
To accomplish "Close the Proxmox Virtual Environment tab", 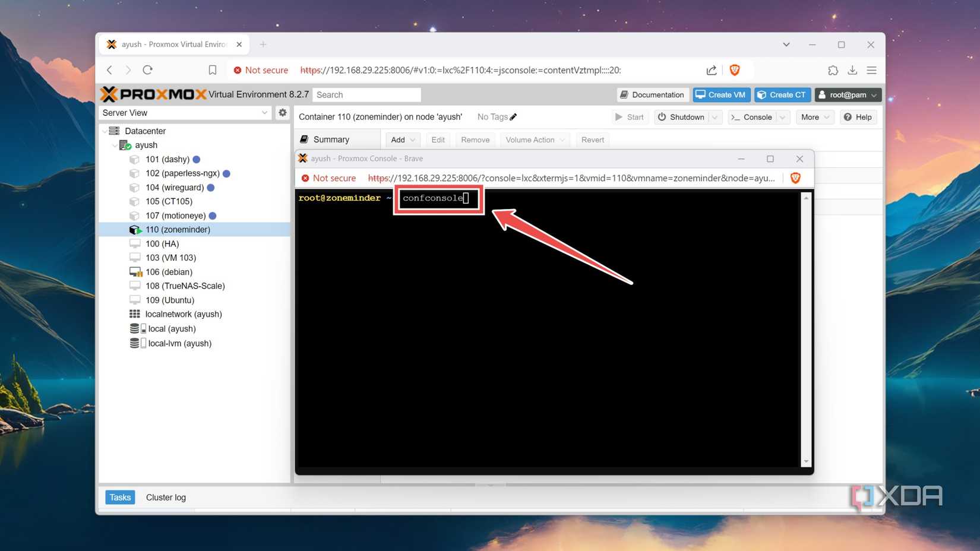I will 239,45.
